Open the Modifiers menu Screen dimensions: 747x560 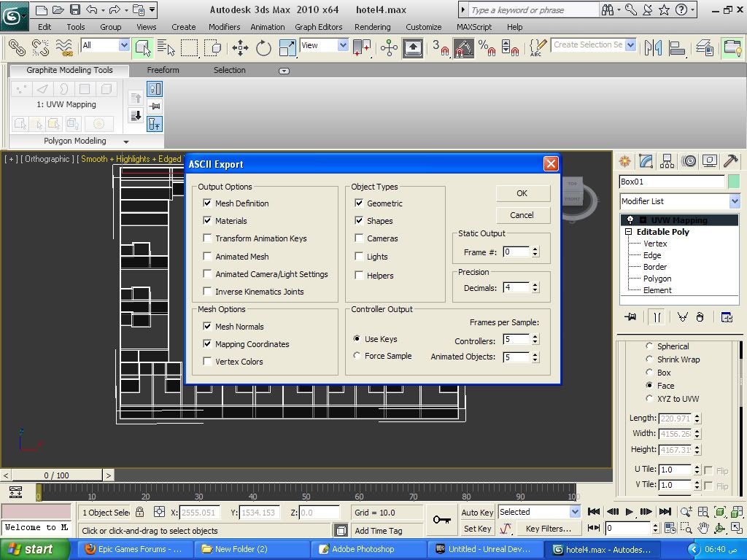click(225, 27)
